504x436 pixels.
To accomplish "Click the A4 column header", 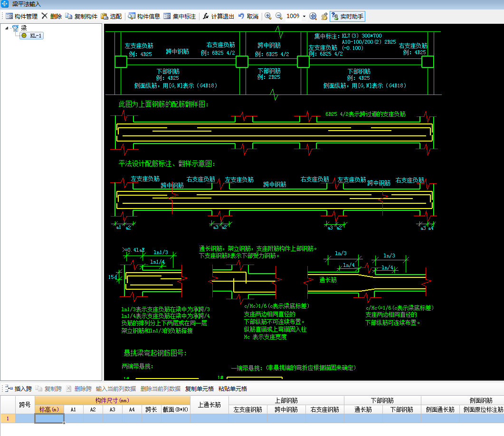I will coord(132,410).
